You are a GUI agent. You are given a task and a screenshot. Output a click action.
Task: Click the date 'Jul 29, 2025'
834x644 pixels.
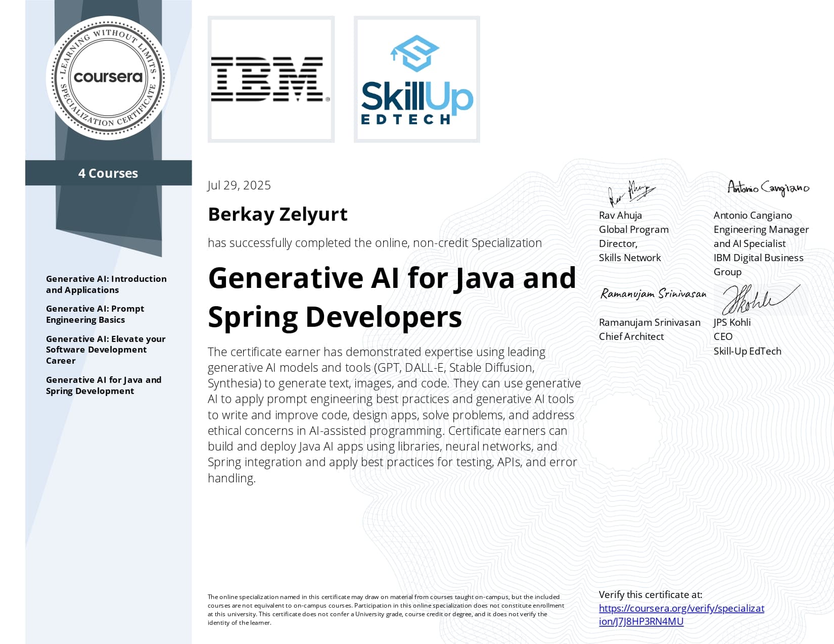239,185
